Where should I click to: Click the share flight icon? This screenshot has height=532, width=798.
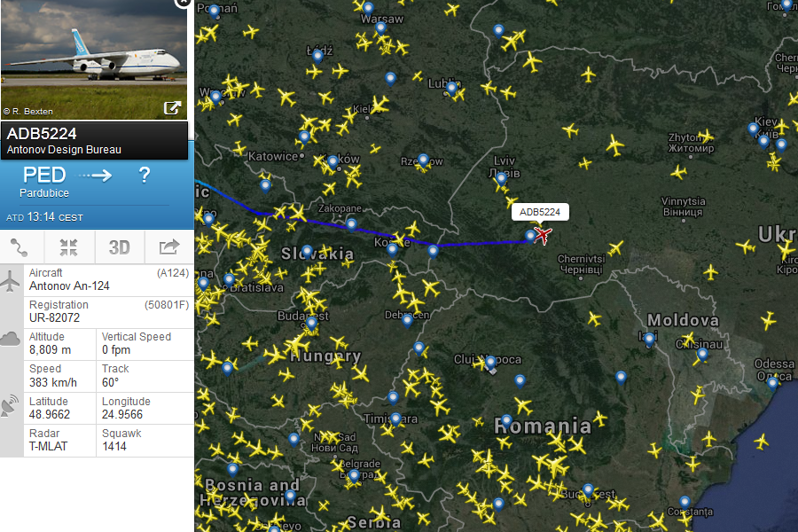pos(169,246)
